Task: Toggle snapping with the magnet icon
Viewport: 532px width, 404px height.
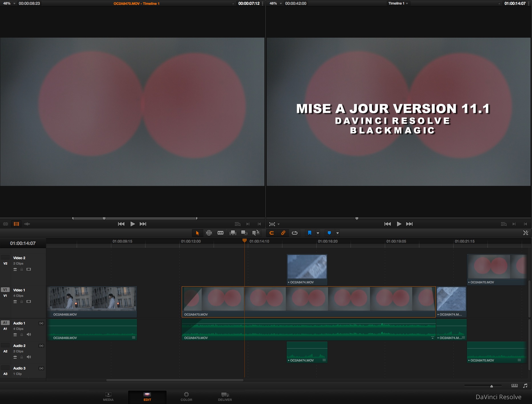Action: pos(271,233)
